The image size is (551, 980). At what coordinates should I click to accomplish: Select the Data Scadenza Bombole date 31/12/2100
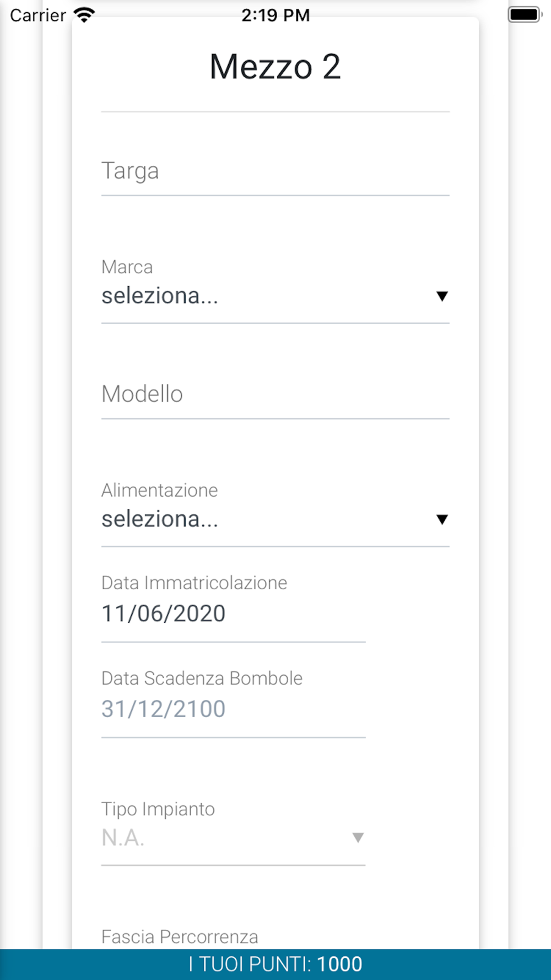[233, 709]
